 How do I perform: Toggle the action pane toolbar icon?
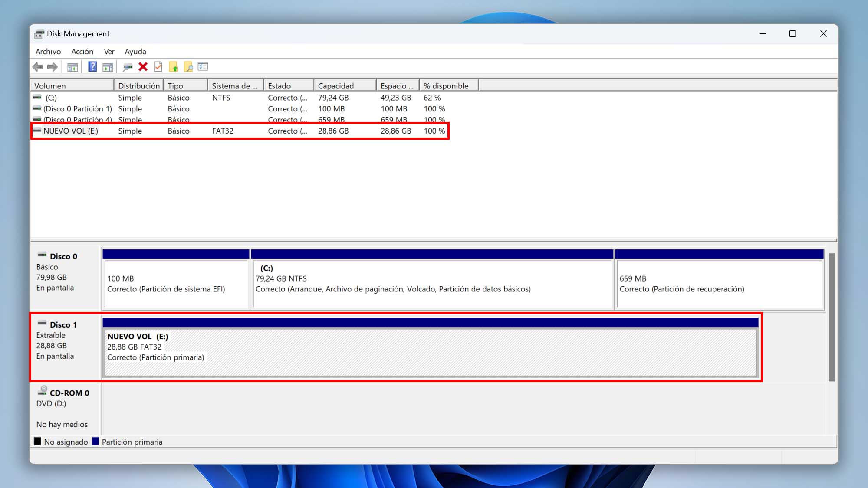click(x=108, y=67)
